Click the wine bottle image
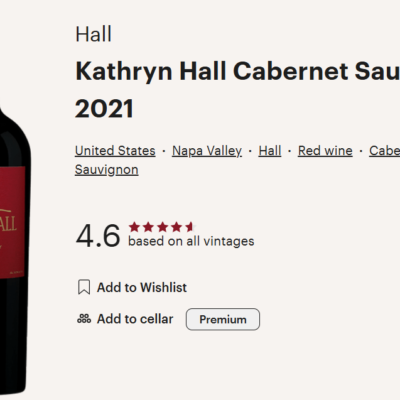Image resolution: width=400 pixels, height=400 pixels. (x=13, y=250)
